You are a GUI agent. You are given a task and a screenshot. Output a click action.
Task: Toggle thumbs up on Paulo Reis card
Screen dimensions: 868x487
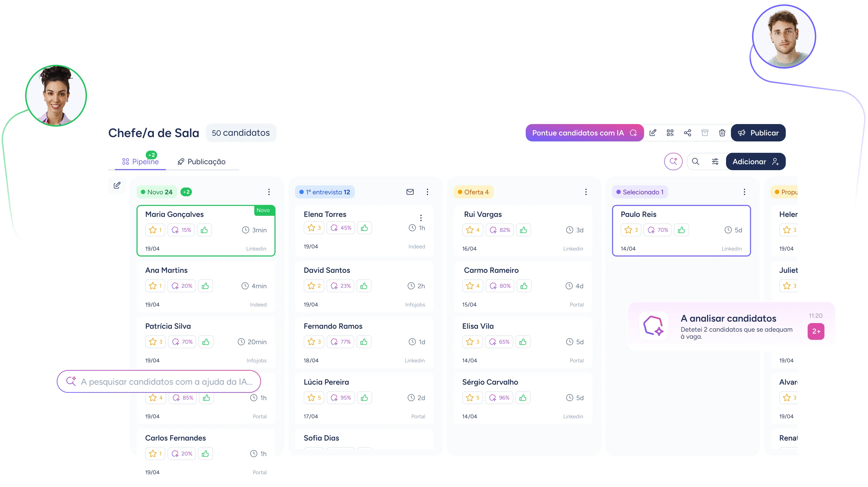[x=681, y=230]
